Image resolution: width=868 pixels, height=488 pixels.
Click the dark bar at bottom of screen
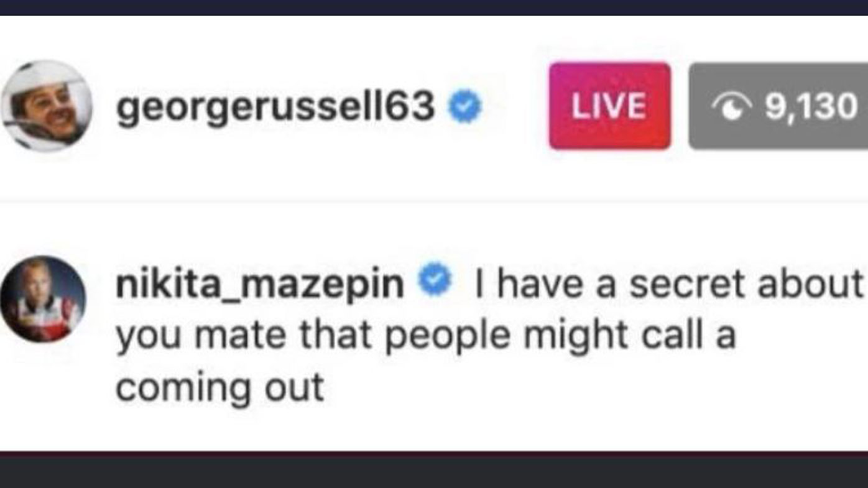(x=434, y=471)
